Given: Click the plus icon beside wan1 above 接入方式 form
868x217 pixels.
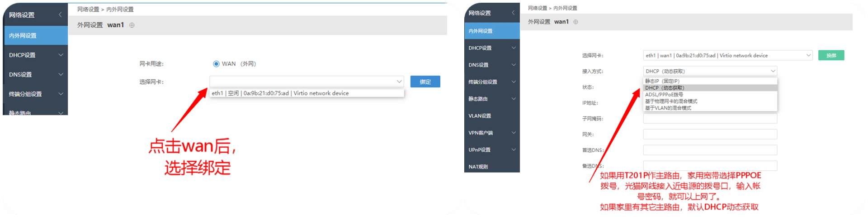Looking at the screenshot, I should click(x=576, y=22).
